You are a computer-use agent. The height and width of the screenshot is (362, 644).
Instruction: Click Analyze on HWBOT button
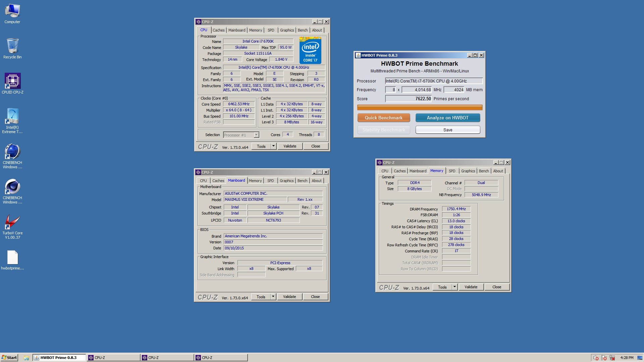click(x=448, y=118)
